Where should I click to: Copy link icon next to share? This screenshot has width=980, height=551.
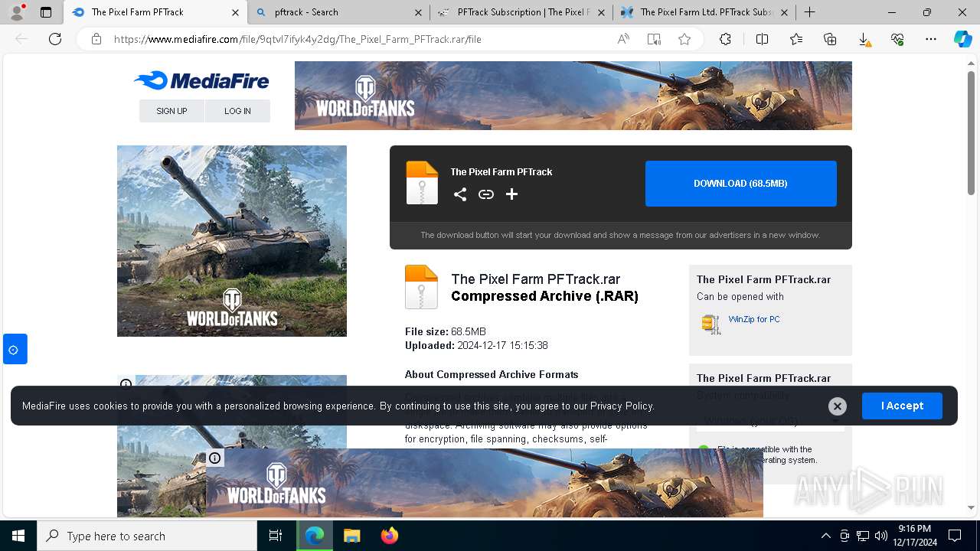486,194
